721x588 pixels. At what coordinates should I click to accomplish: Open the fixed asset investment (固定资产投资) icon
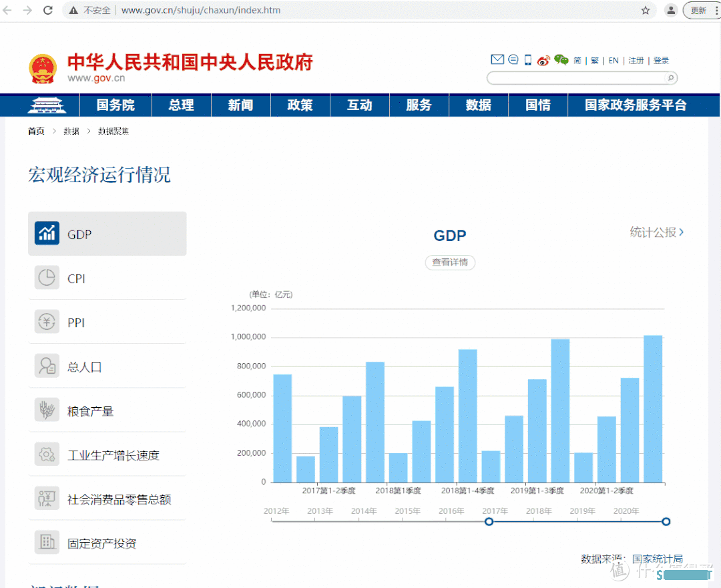coord(47,543)
